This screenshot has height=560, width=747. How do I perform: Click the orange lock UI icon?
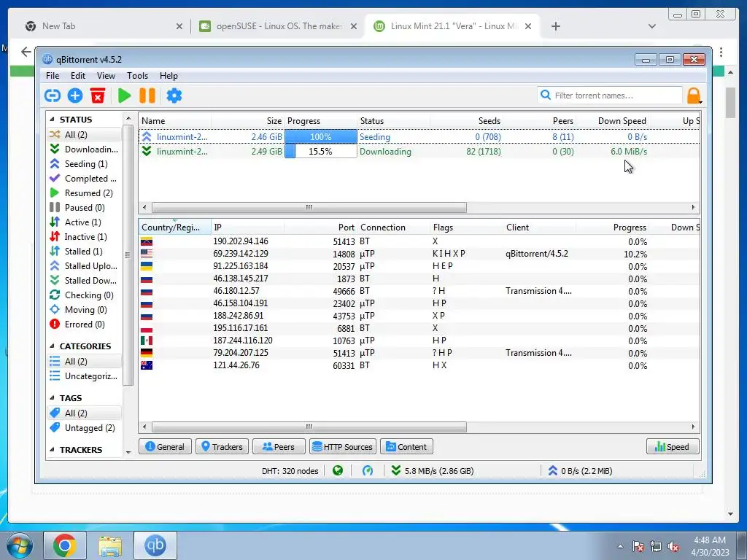click(694, 96)
